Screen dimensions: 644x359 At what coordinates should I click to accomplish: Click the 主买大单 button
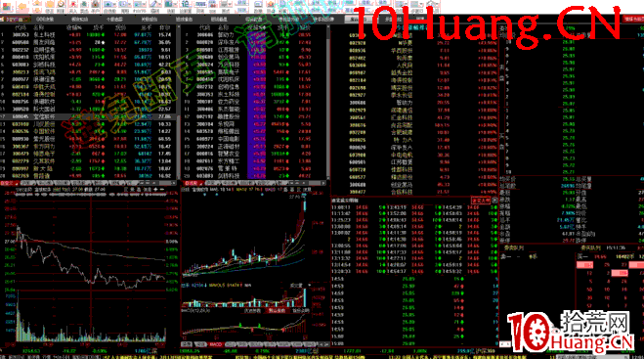[x=481, y=201]
